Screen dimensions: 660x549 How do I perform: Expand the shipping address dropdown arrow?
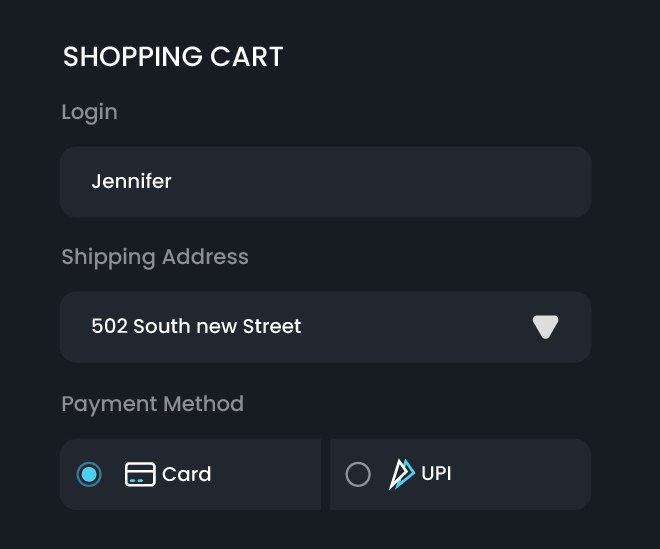pyautogui.click(x=545, y=327)
